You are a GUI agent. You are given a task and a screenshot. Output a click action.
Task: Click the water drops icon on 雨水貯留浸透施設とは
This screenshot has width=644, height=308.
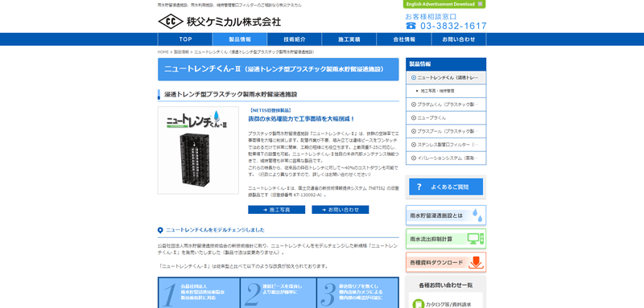477,216
